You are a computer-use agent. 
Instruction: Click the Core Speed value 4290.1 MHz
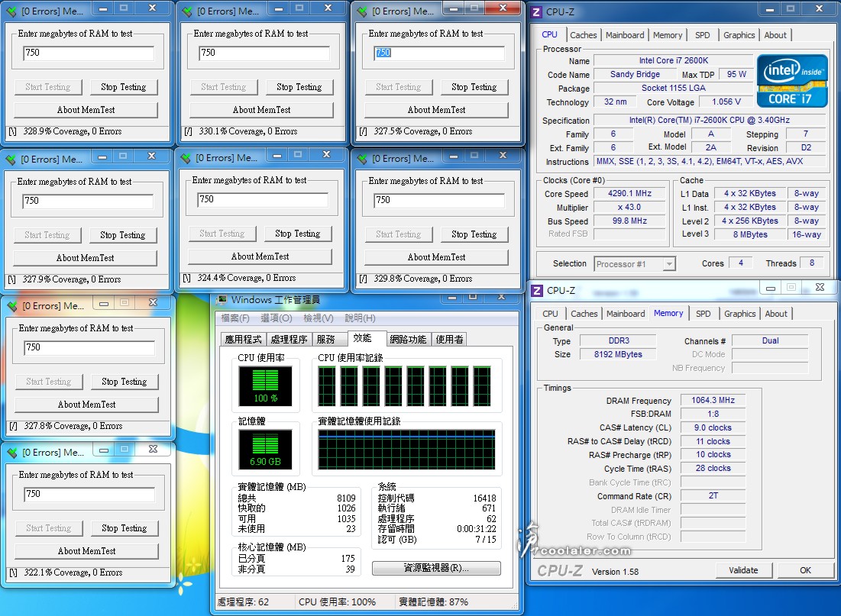click(629, 194)
